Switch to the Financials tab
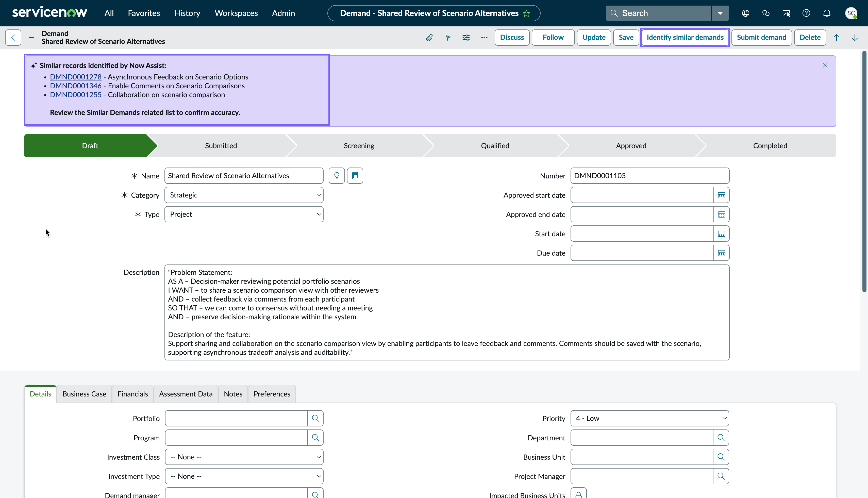This screenshot has width=868, height=498. 133,394
